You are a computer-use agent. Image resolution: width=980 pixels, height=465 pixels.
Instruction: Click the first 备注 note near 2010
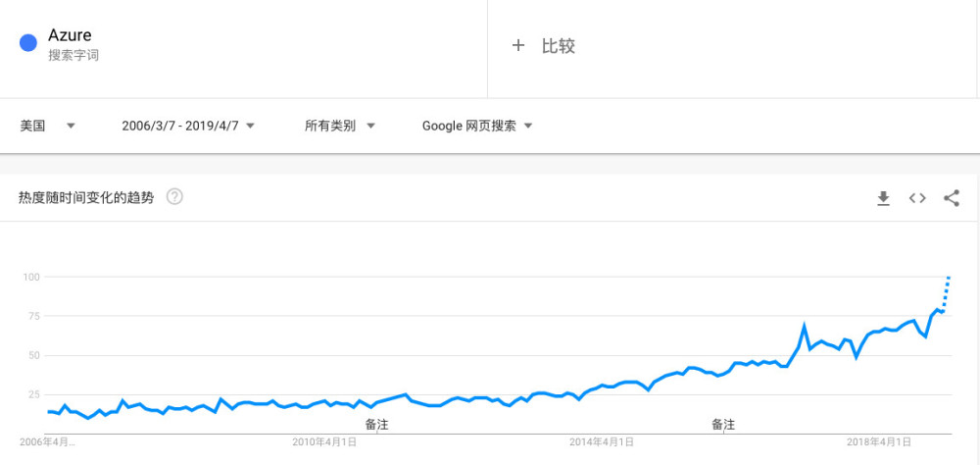click(x=376, y=425)
